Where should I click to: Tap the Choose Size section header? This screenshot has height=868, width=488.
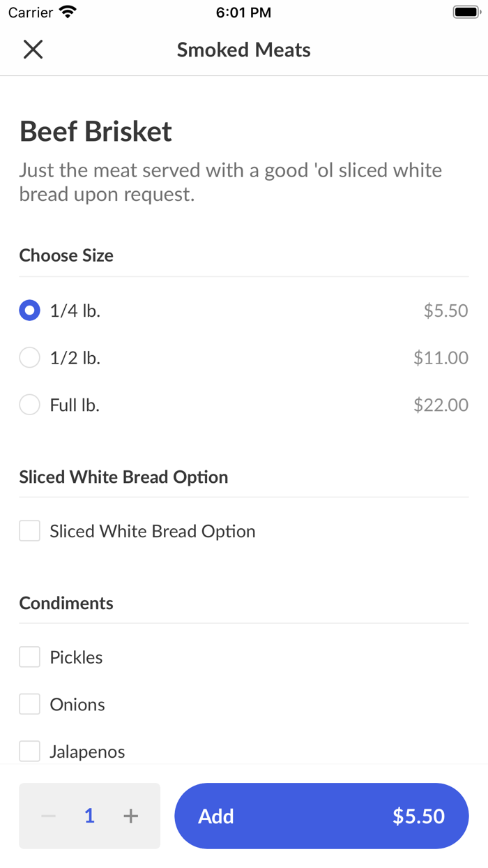pyautogui.click(x=66, y=255)
